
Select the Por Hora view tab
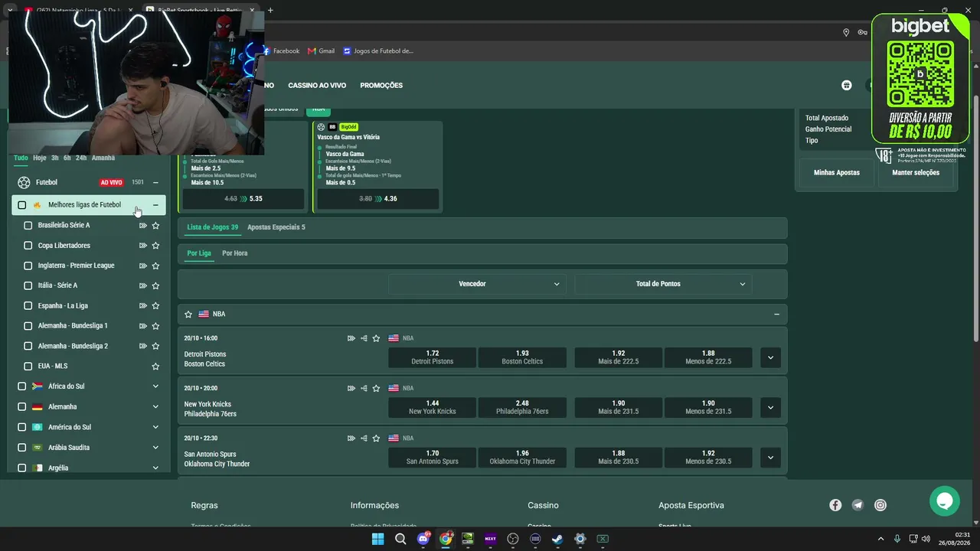pos(235,253)
